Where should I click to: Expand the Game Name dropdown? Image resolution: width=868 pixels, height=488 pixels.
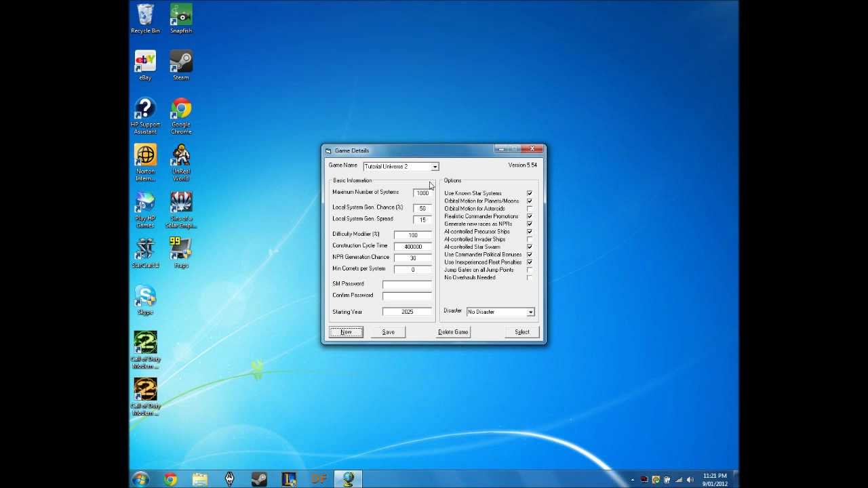(435, 167)
